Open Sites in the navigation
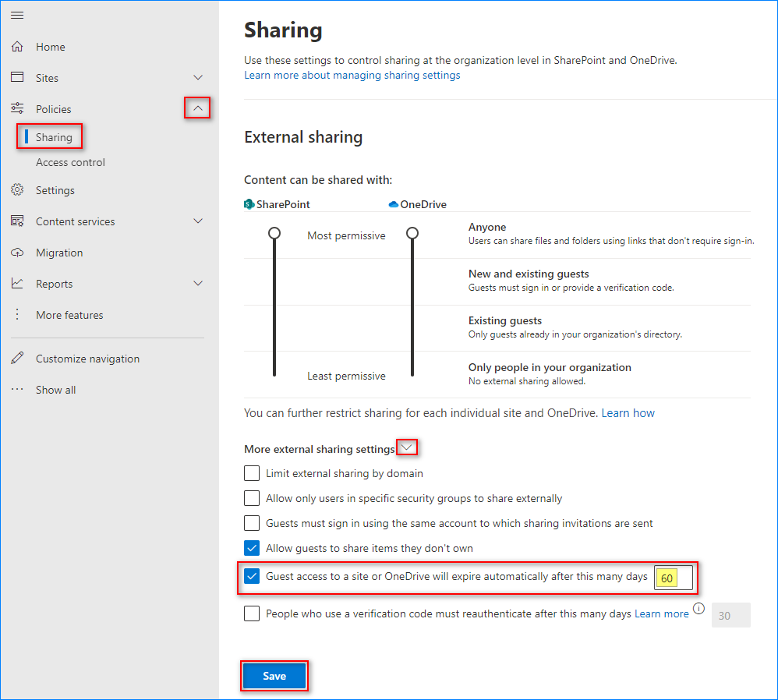Screen dimensions: 778x700 (x=47, y=78)
